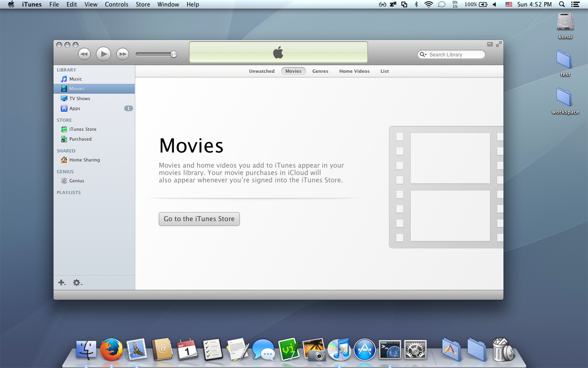
Task: Select the Movies view tab
Action: [x=294, y=71]
